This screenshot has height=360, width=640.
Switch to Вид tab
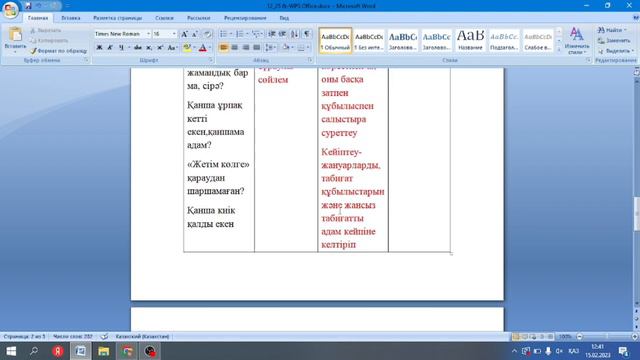[x=284, y=18]
